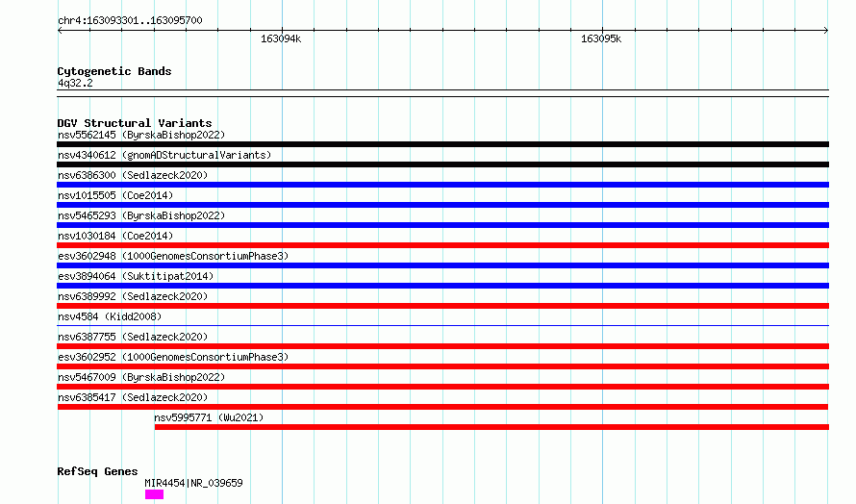Open the nsv1015505 (Coe2014) blue variant bar

point(442,205)
